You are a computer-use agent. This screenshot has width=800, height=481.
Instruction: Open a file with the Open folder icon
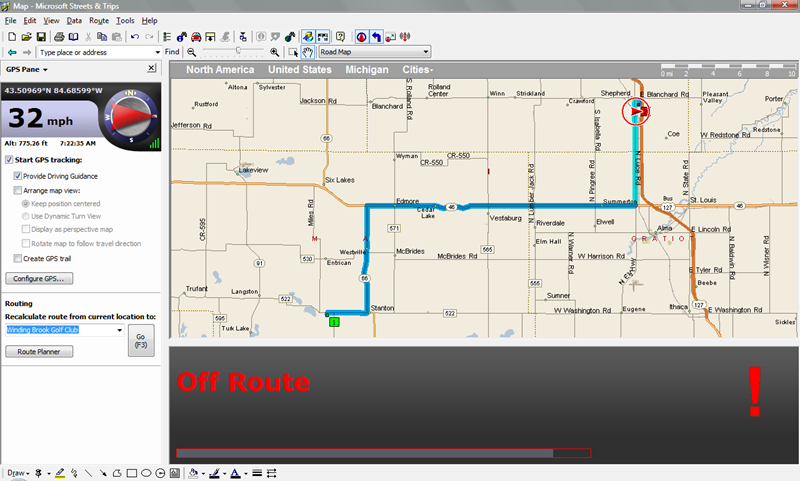[x=27, y=37]
